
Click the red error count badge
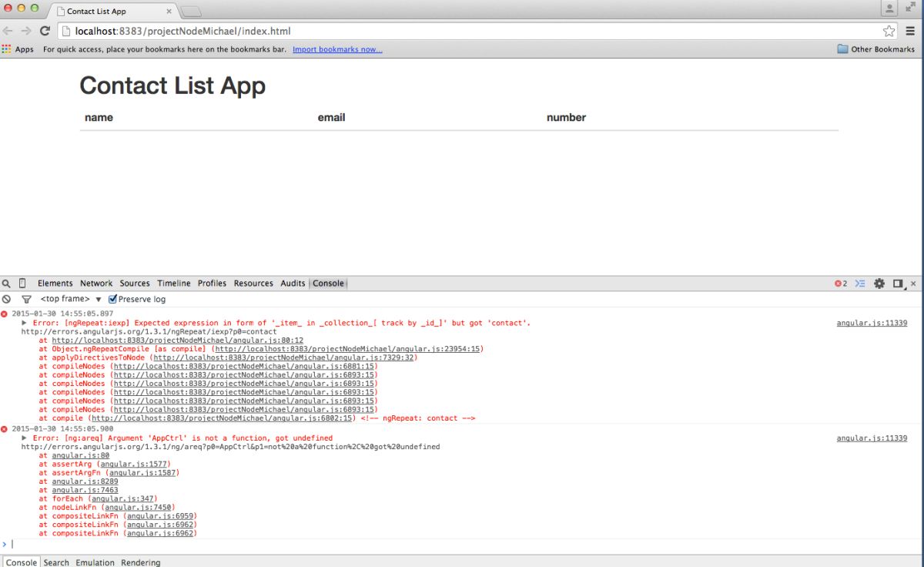click(841, 283)
